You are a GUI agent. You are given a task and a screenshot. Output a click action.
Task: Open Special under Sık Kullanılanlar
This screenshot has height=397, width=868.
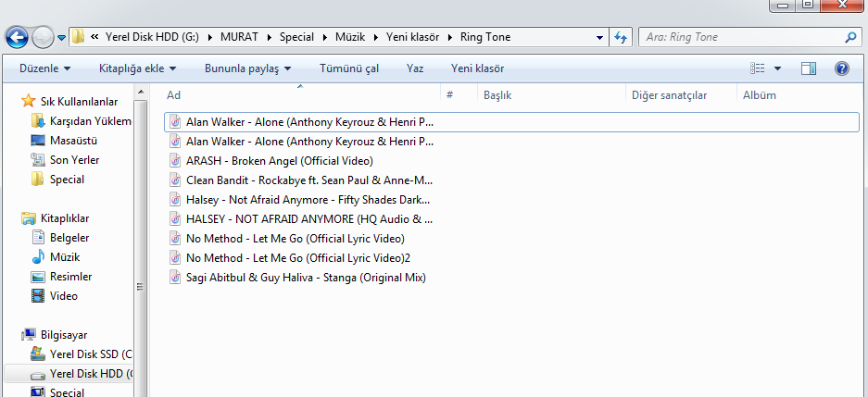coord(67,180)
